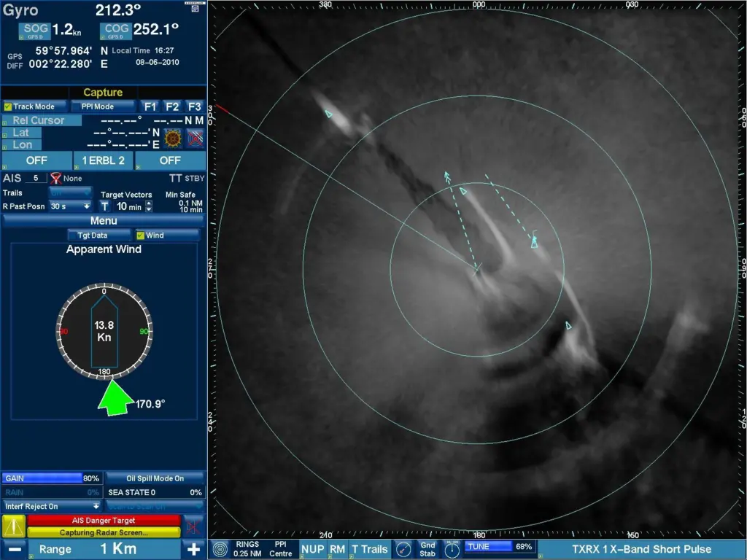Click the COG course source label

click(116, 31)
